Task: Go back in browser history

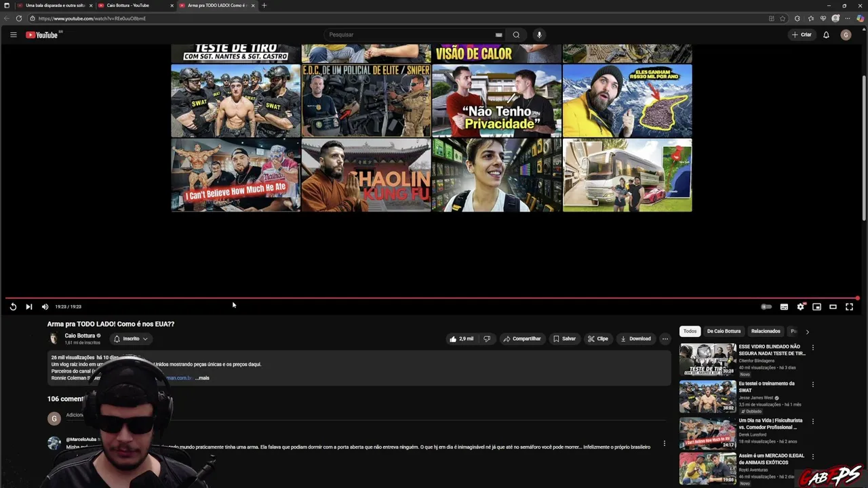Action: click(7, 18)
